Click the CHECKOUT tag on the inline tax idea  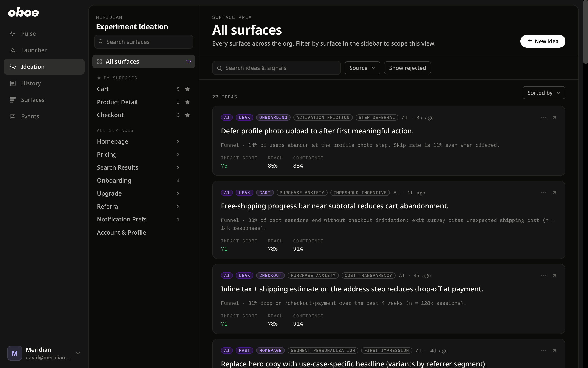pyautogui.click(x=270, y=276)
